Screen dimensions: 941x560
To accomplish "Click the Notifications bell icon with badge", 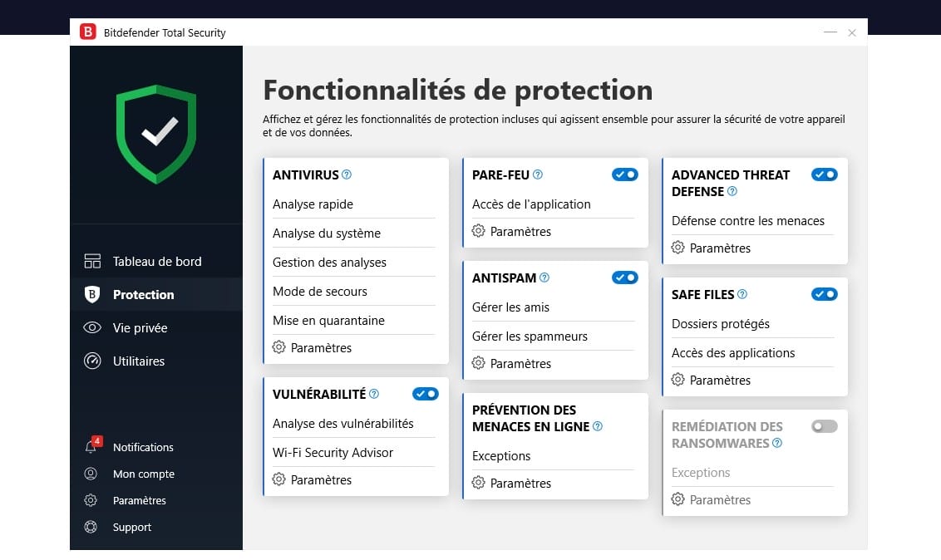I will (x=91, y=445).
